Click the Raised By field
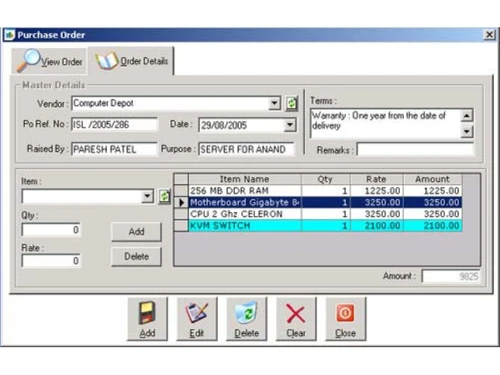This screenshot has height=375, width=500. pyautogui.click(x=114, y=149)
